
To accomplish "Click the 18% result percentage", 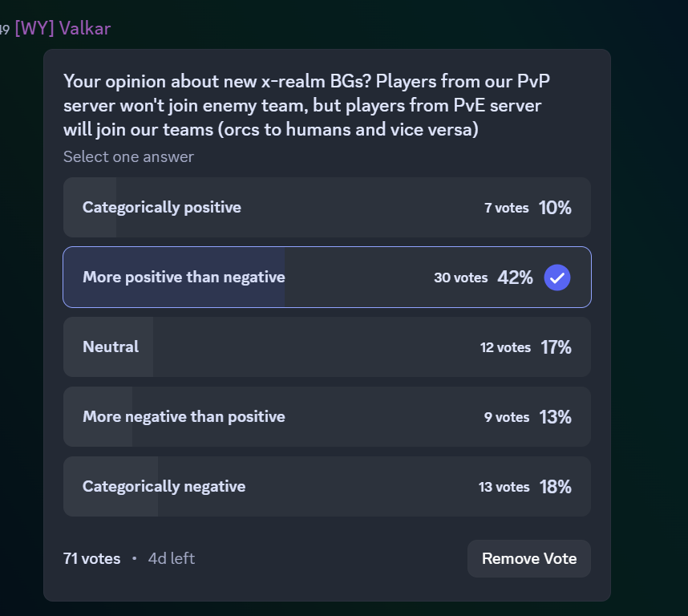I will 556,487.
